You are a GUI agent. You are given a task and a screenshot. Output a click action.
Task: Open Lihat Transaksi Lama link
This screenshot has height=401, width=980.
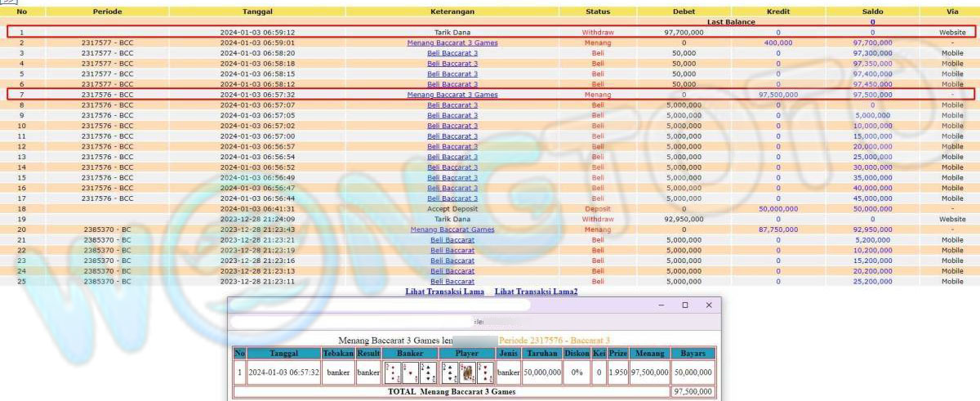click(x=444, y=292)
